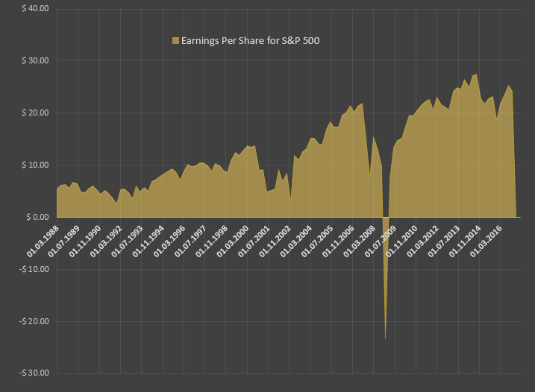
Task: Select the Earnings Per Share legend text
Action: click(250, 41)
